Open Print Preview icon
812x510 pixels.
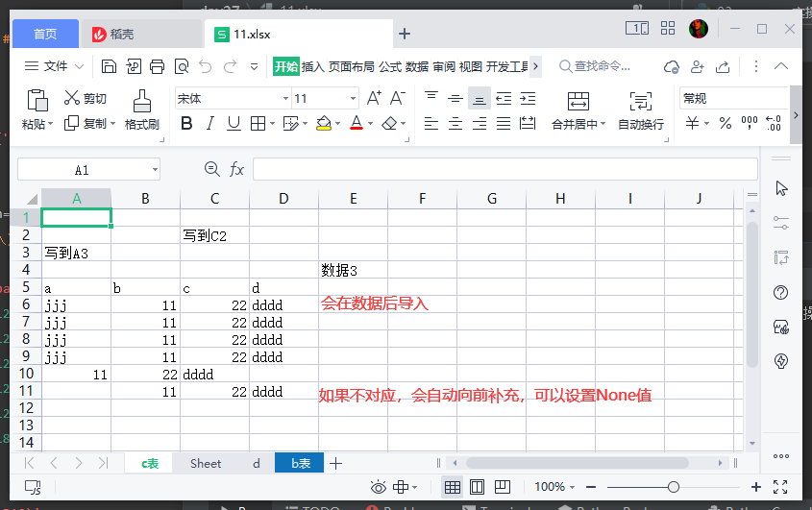(x=182, y=66)
